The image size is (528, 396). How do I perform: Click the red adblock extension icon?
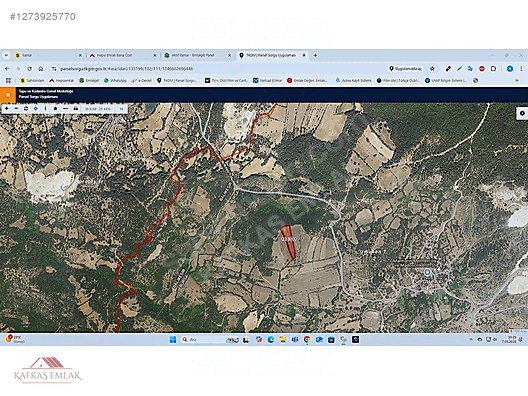pyautogui.click(x=482, y=69)
